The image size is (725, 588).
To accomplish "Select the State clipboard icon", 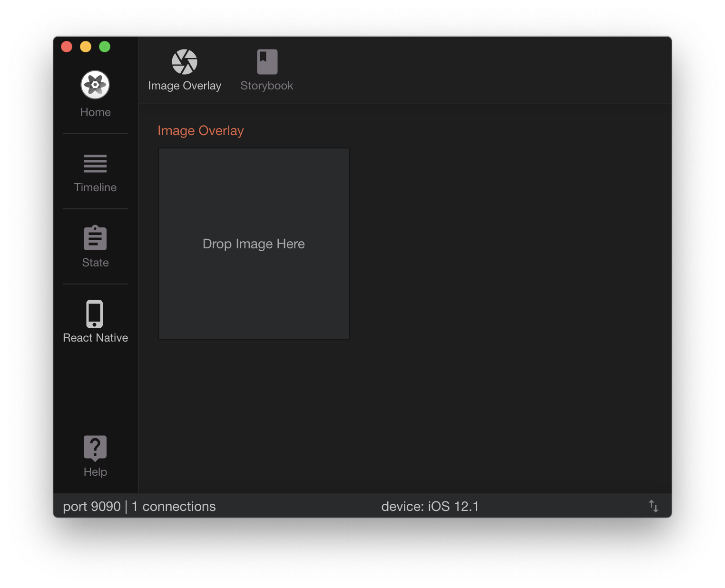I will click(95, 238).
